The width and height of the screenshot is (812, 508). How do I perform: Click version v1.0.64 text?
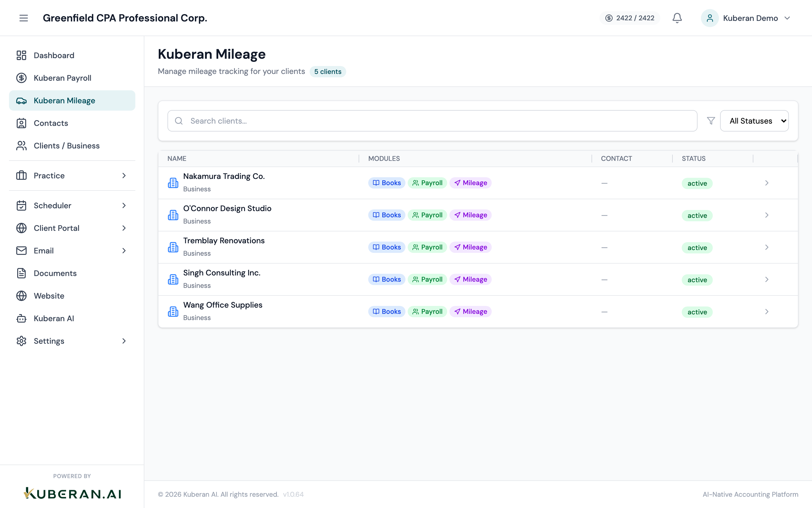[x=293, y=494]
